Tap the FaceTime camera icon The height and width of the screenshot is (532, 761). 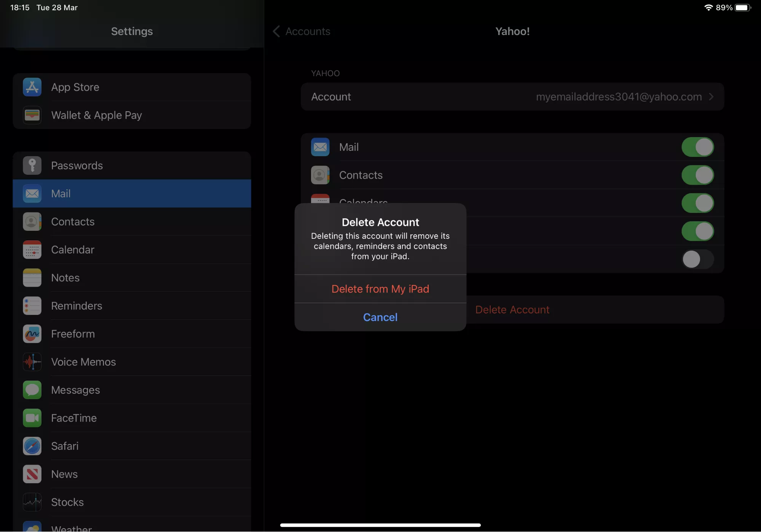tap(32, 418)
